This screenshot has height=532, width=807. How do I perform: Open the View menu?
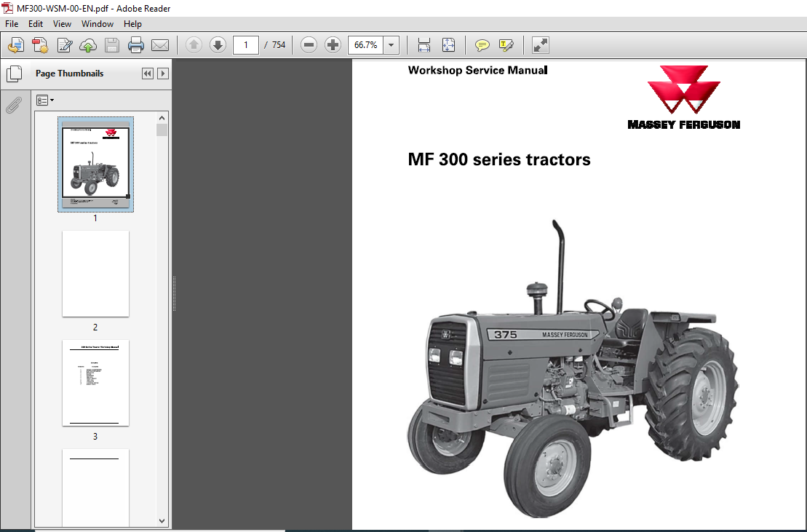point(62,24)
